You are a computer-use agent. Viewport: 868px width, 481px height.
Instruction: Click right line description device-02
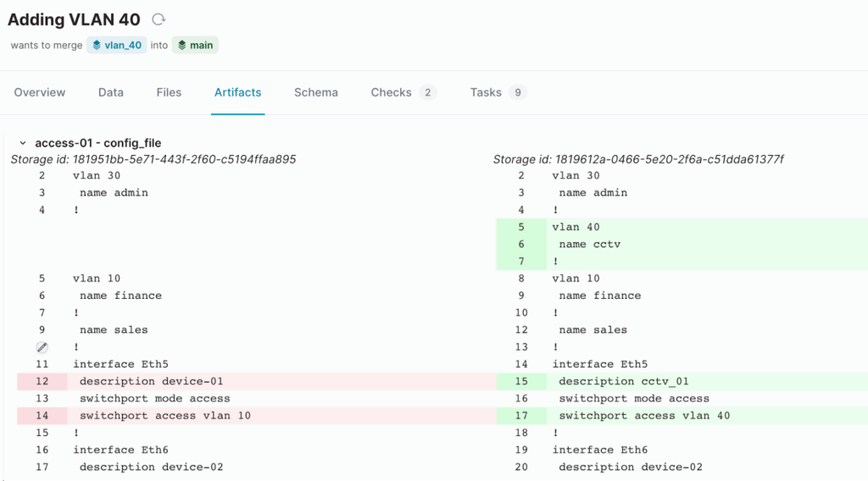pyautogui.click(x=631, y=467)
